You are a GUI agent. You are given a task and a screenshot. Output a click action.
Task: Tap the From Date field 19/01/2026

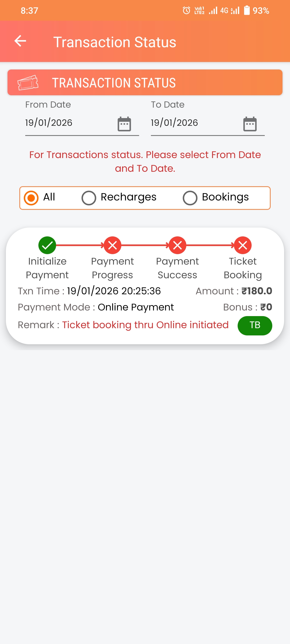49,123
